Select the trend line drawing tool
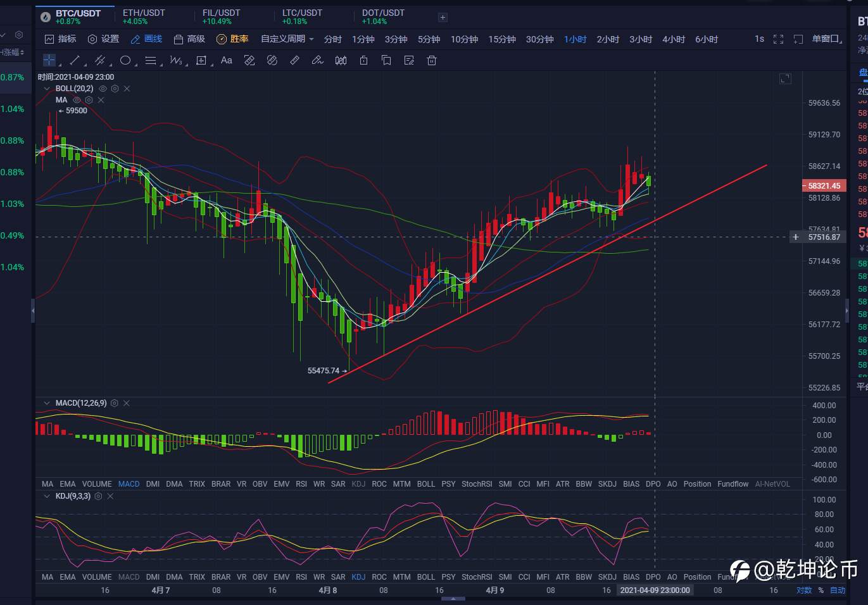This screenshot has height=605, width=868. pos(75,60)
